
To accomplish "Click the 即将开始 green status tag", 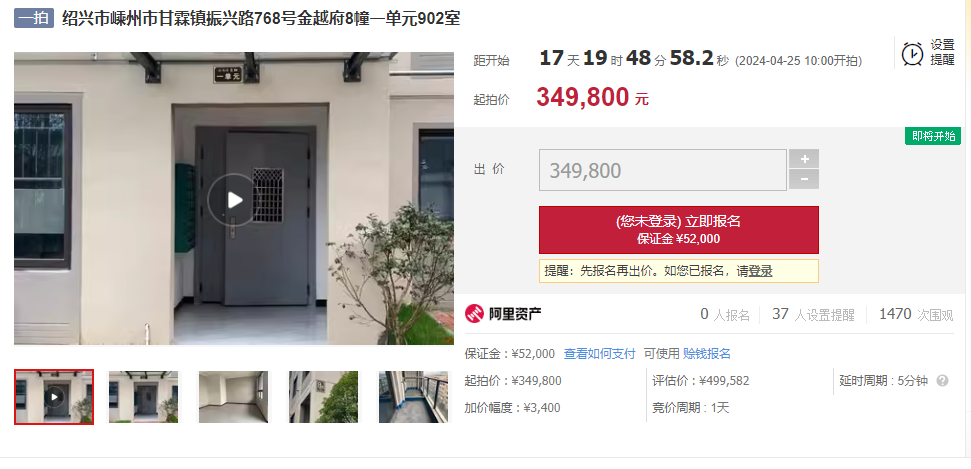I will (x=933, y=136).
